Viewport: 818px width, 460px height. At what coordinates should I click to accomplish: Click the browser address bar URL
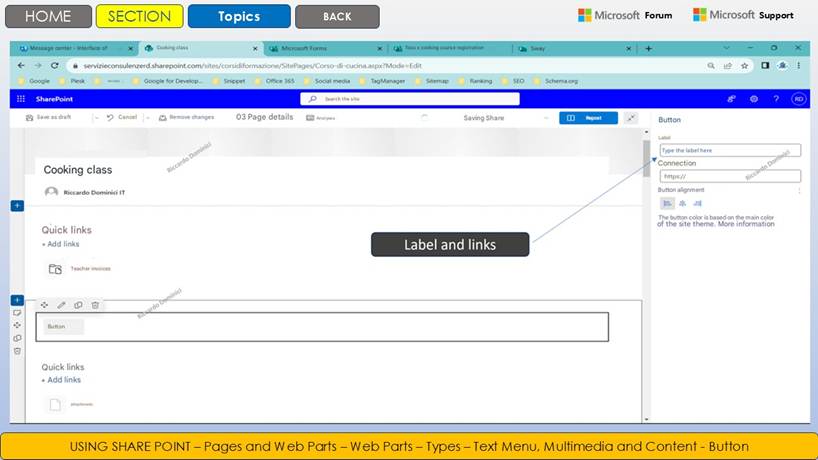tap(252, 66)
